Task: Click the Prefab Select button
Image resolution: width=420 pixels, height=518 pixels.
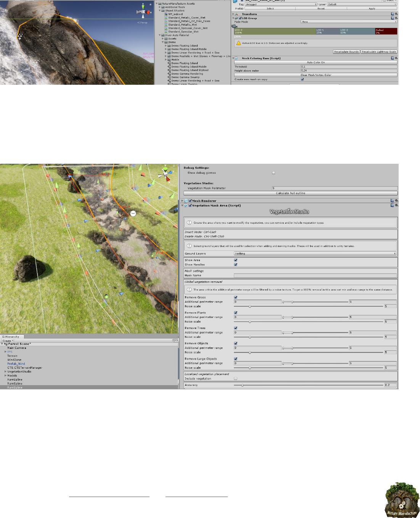Action: (x=270, y=8)
